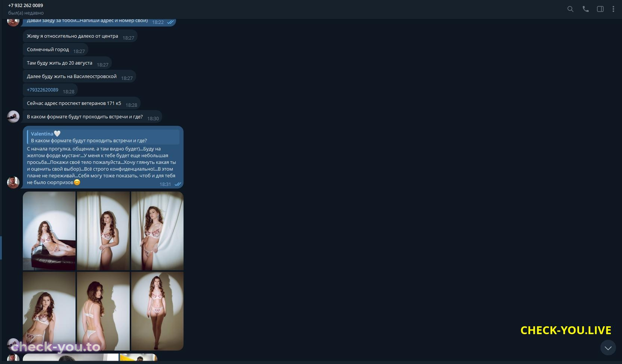Screen dimensions: 622x364
Task: Open the three-dot chat options menu
Action: pyautogui.click(x=613, y=9)
